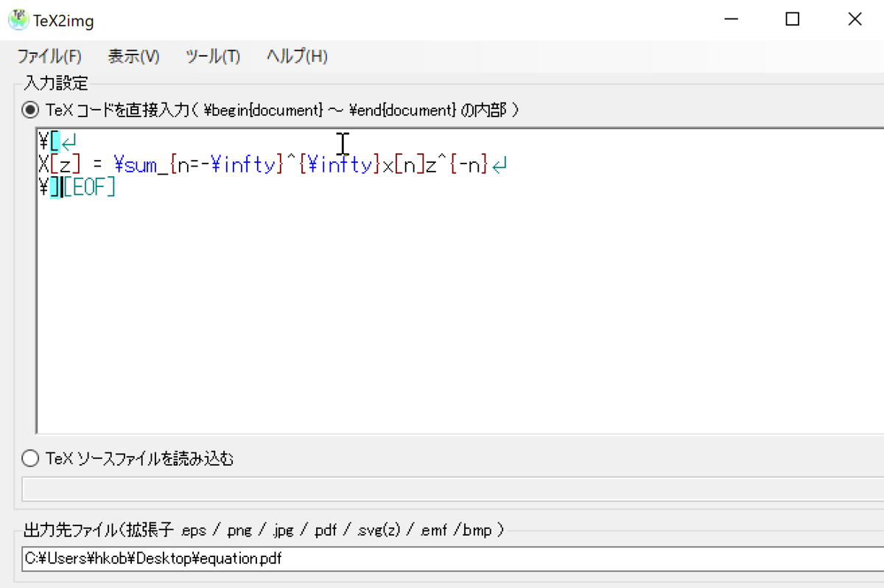Click the 出力先ファイル group label
The image size is (884, 588).
pyautogui.click(x=266, y=529)
